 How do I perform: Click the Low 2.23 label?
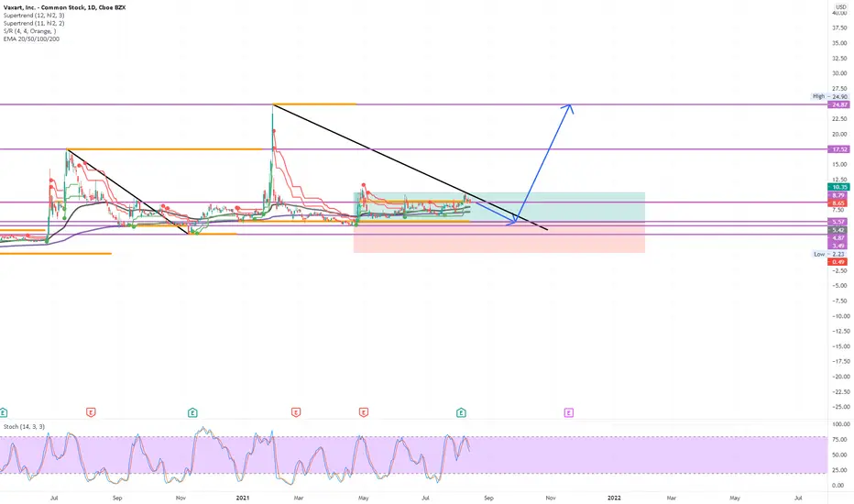[x=830, y=254]
